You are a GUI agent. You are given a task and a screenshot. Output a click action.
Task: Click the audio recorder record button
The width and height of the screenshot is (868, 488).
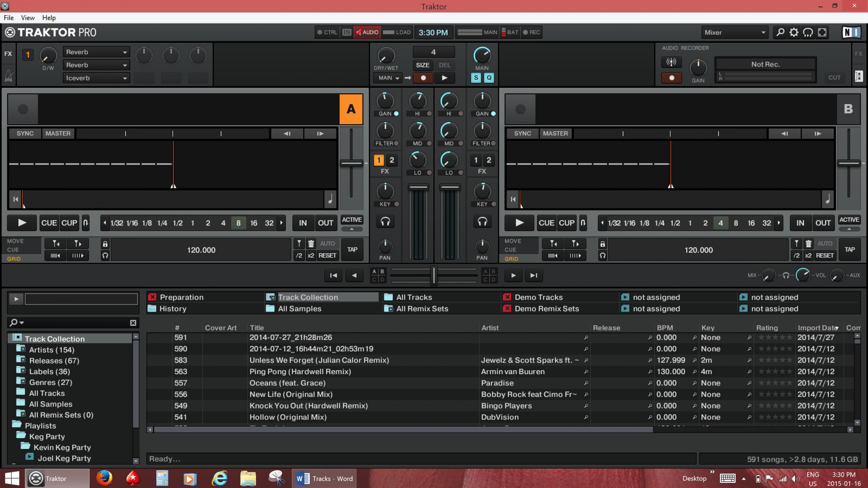tap(671, 78)
